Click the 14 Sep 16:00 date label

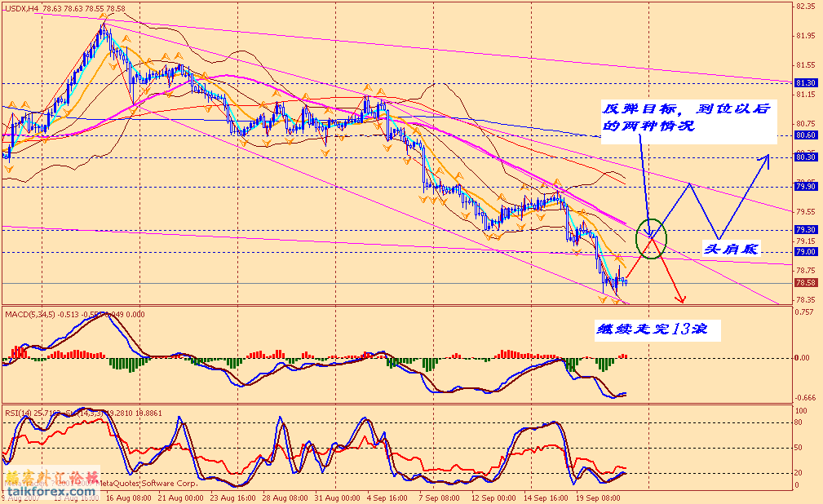click(546, 497)
